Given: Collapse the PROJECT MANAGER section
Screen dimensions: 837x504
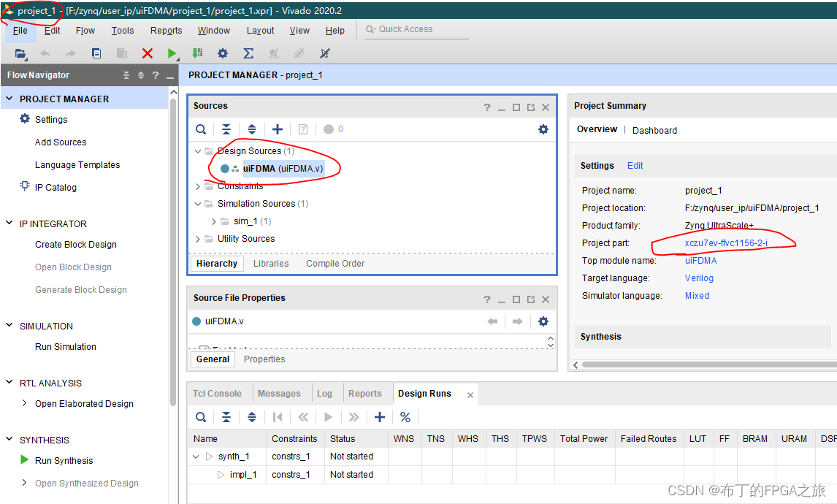Looking at the screenshot, I should coord(9,98).
